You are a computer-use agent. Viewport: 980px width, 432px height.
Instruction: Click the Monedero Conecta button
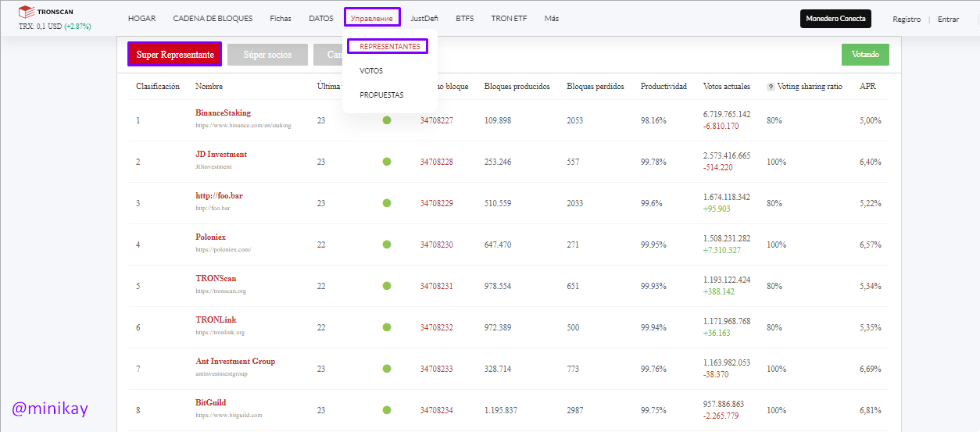[x=835, y=19]
